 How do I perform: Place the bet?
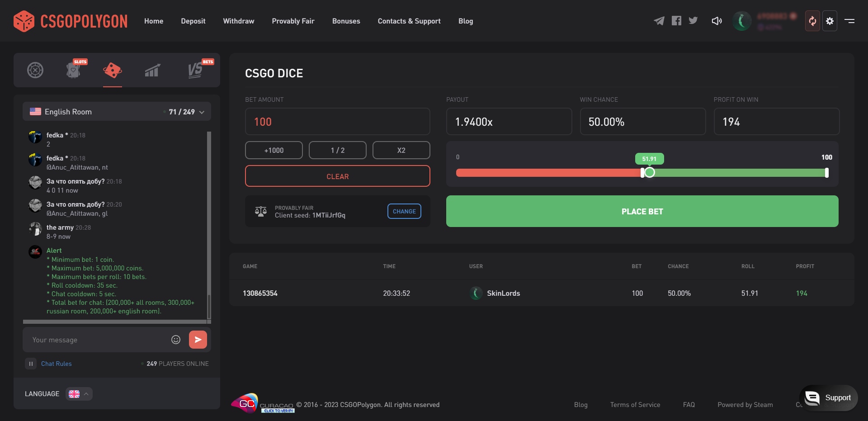point(642,211)
